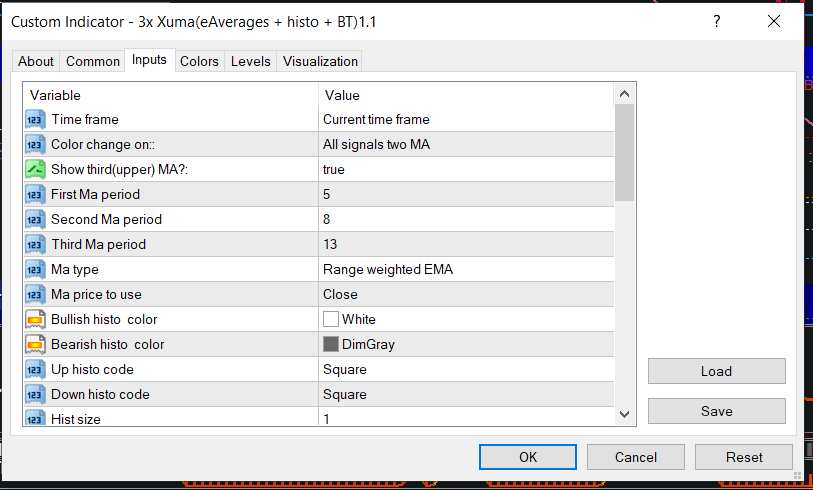Toggle the Show third(upper) MA true value

465,169
